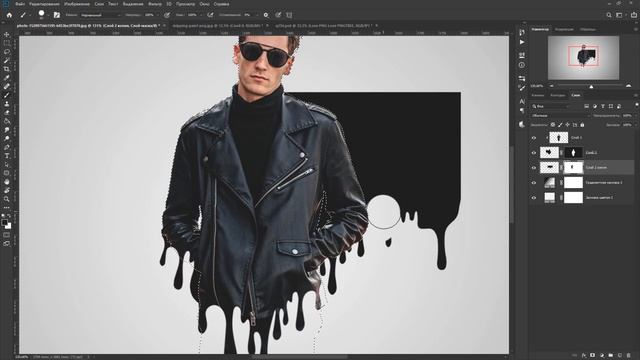Select the Pen tool
This screenshot has width=640, height=360.
click(7, 147)
